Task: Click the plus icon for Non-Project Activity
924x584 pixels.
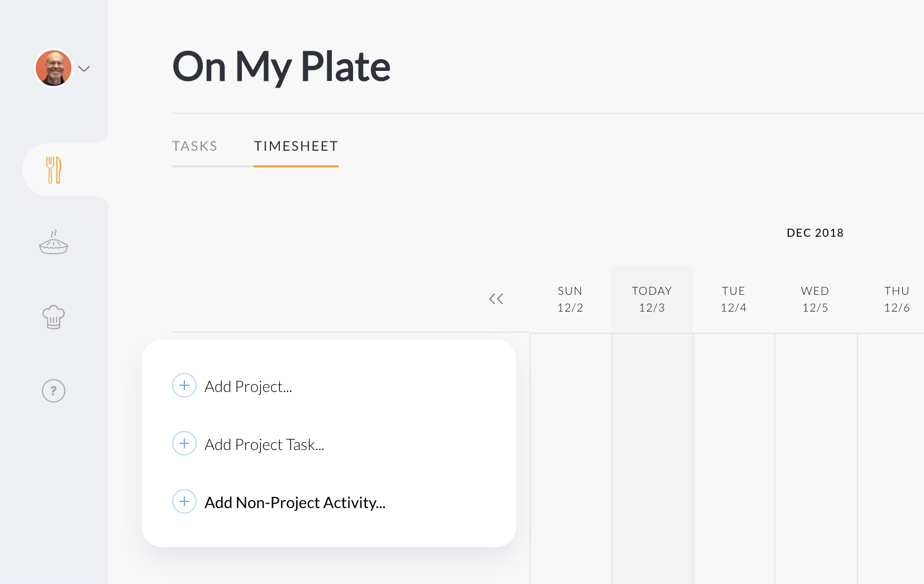Action: click(184, 502)
